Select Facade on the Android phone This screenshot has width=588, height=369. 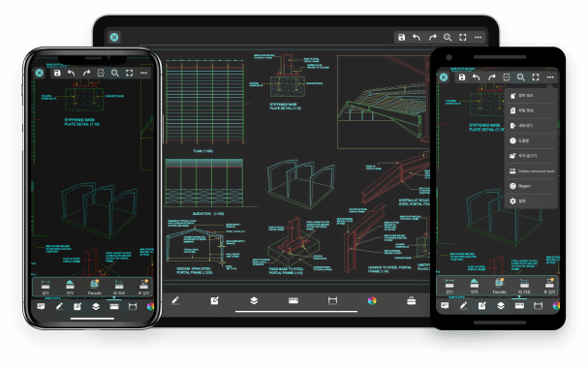(x=499, y=286)
